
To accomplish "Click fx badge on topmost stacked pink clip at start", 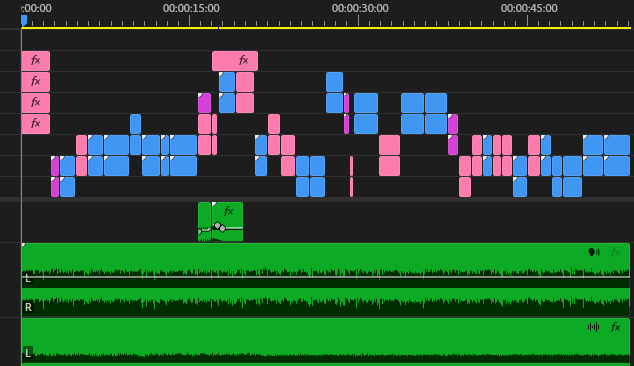I will pyautogui.click(x=36, y=60).
